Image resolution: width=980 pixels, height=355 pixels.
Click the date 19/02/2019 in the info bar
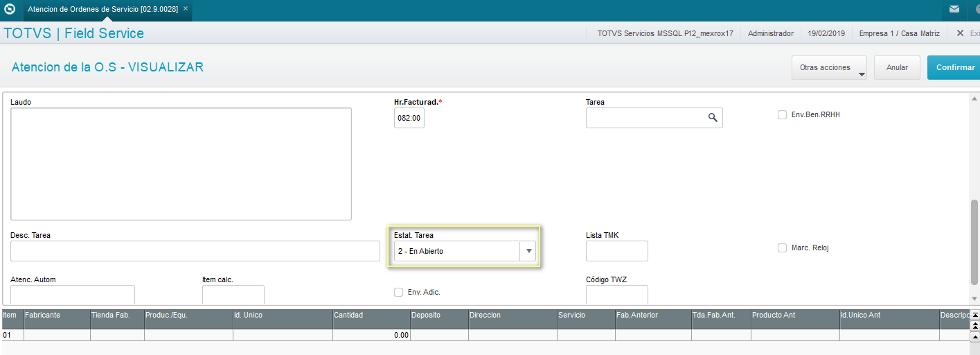click(826, 33)
